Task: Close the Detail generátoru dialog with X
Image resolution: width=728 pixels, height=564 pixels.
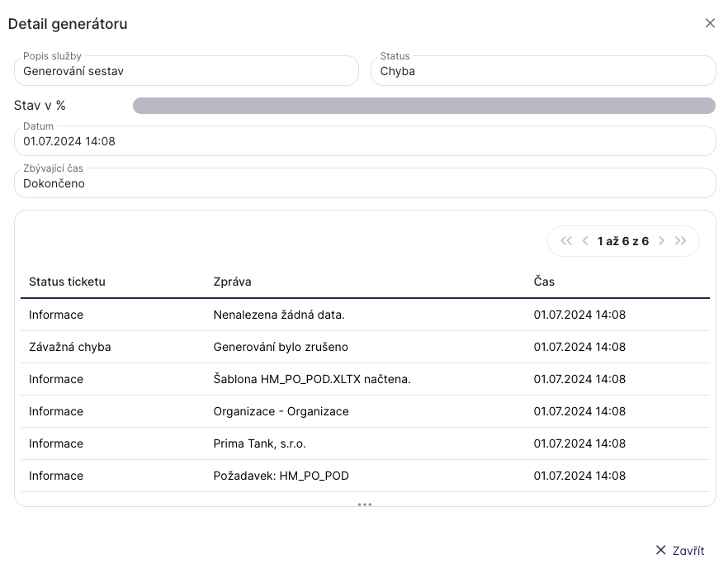Action: click(710, 23)
